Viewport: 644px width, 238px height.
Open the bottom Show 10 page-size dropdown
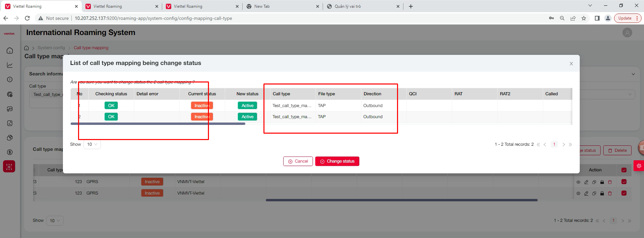point(55,220)
